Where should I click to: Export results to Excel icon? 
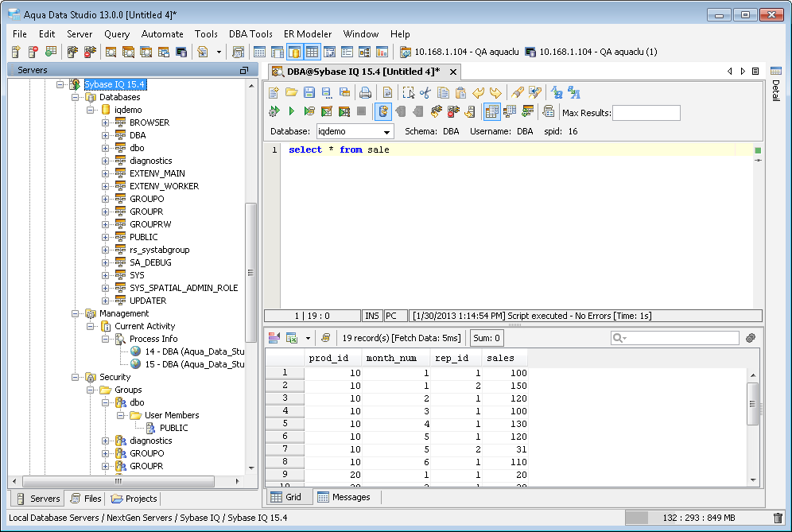[292, 338]
